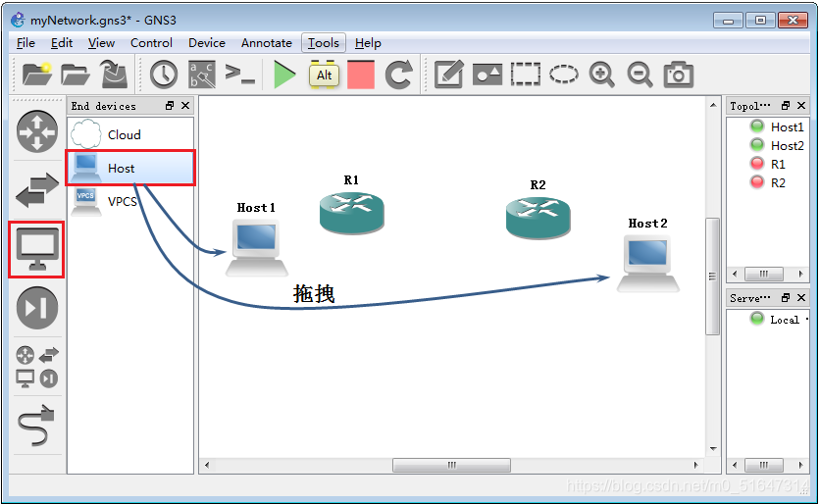The height and width of the screenshot is (504, 819).
Task: Minimize the GNS3 window
Action: (x=728, y=21)
